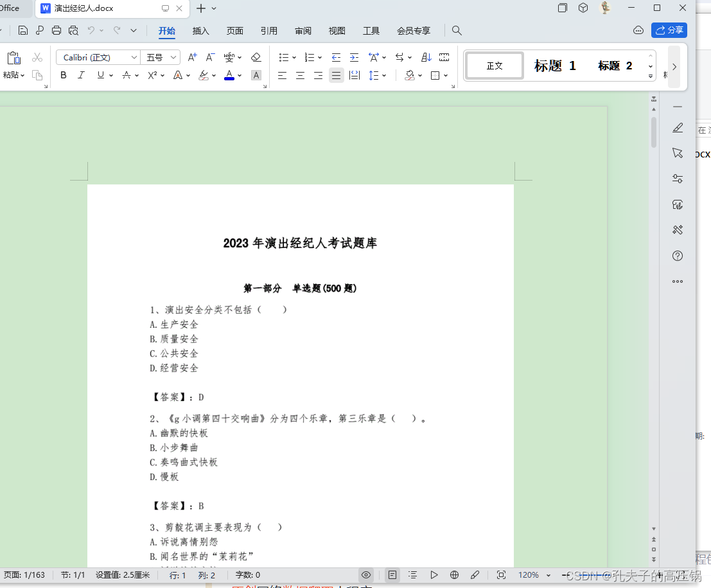Switch to the 插入 ribbon tab
This screenshot has height=588, width=711.
point(200,30)
